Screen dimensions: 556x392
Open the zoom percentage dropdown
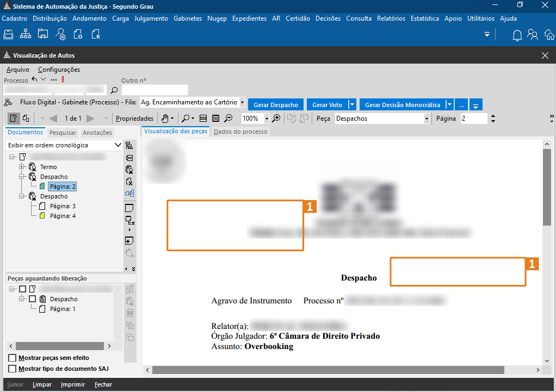click(x=267, y=119)
